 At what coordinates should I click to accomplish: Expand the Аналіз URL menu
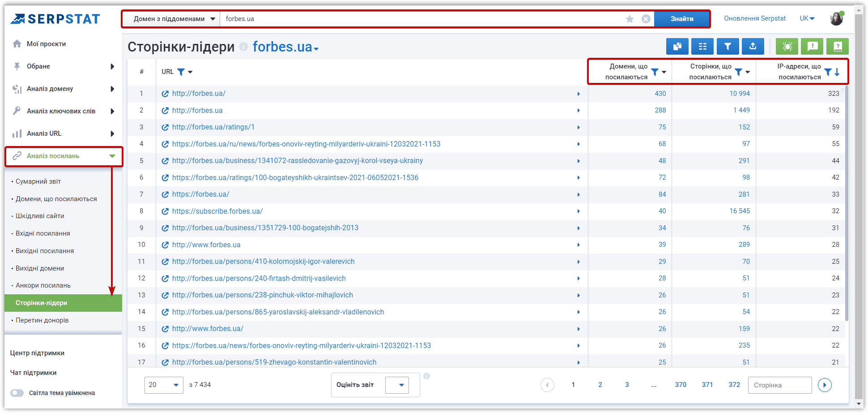(112, 133)
